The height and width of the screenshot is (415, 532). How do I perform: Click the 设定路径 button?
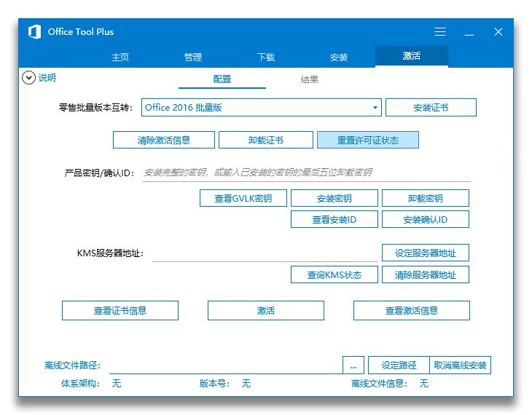point(399,365)
